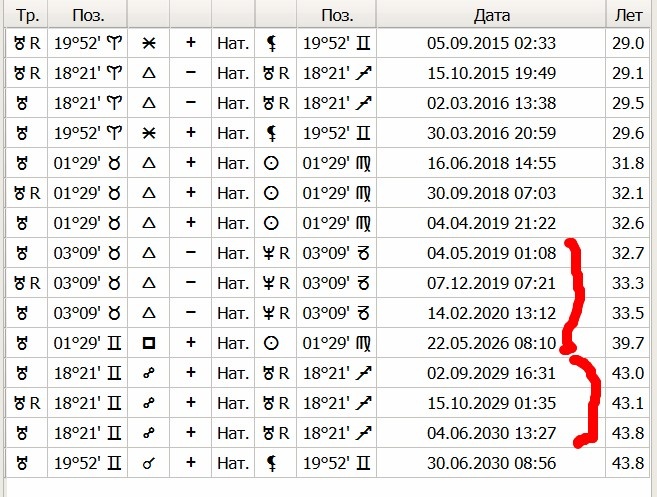Select the date 22.05.2026 08:10
Image resolution: width=657 pixels, height=497 pixels.
click(491, 343)
